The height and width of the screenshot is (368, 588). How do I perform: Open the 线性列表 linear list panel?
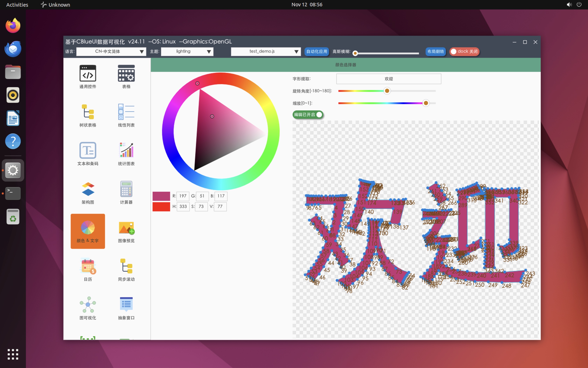[126, 115]
